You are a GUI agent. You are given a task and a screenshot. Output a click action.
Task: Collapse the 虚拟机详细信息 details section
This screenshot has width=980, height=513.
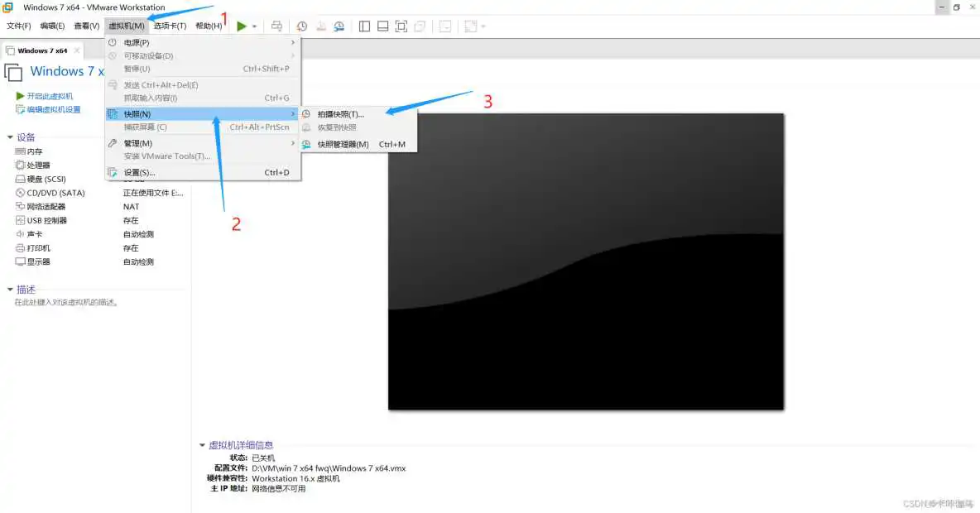[x=203, y=444]
